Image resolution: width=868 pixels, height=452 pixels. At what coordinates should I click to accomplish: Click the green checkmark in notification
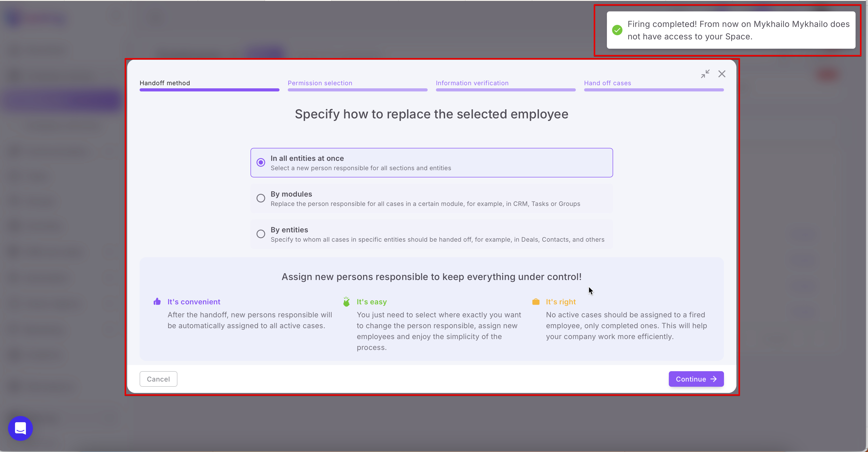[x=617, y=30]
